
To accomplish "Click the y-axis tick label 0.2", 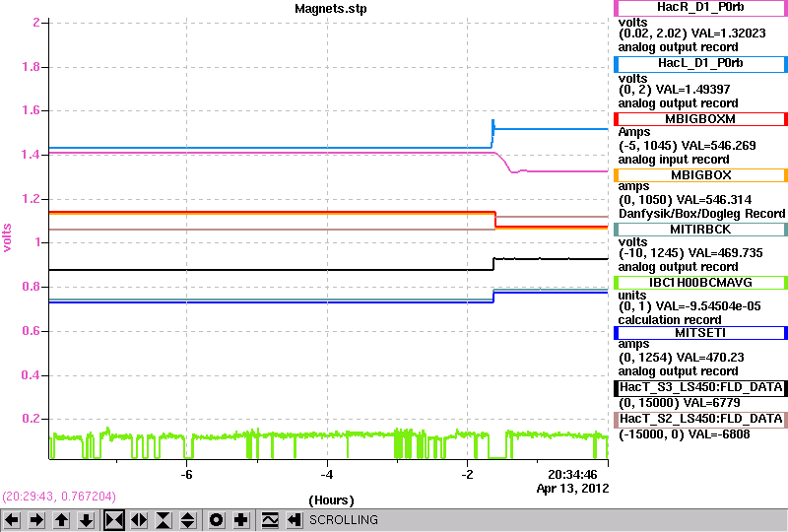I will pos(32,419).
